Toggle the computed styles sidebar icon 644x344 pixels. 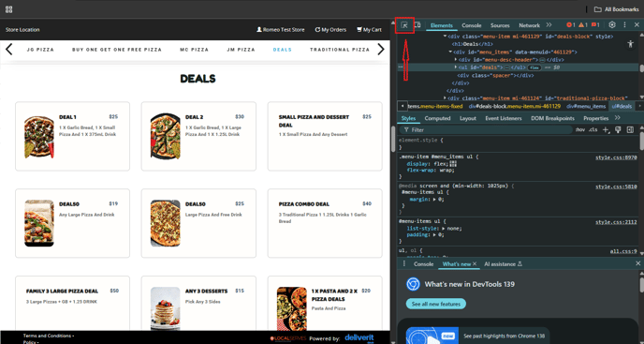click(630, 129)
